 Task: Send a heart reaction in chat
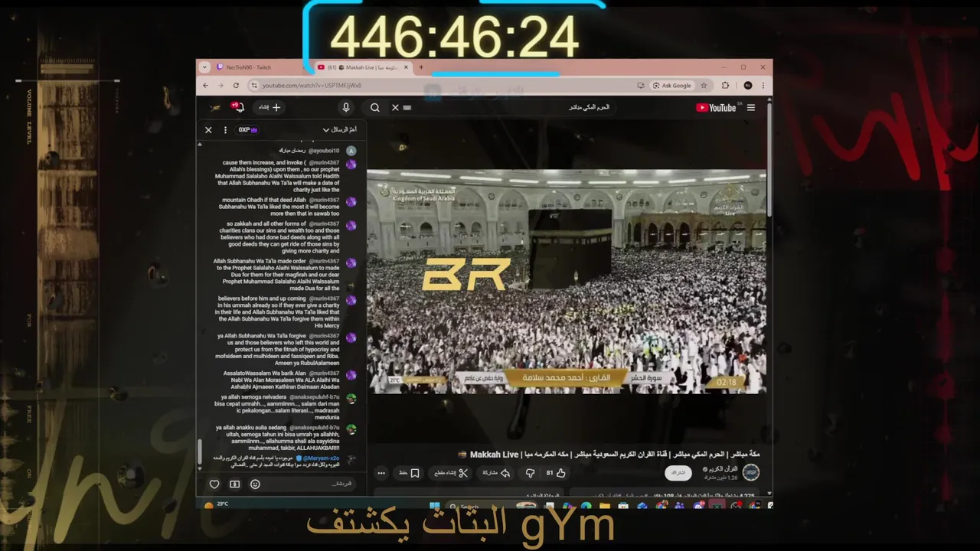(214, 484)
